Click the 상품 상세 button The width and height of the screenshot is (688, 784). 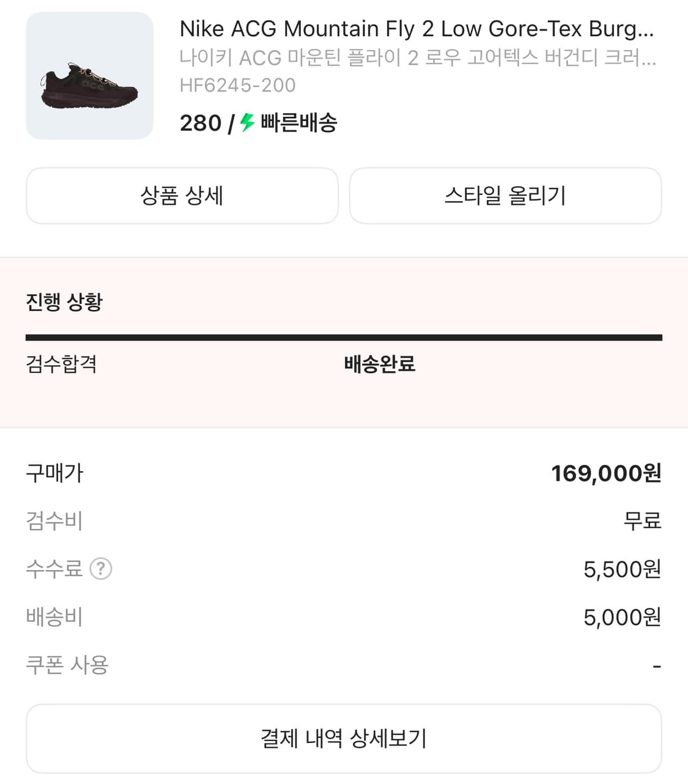182,196
